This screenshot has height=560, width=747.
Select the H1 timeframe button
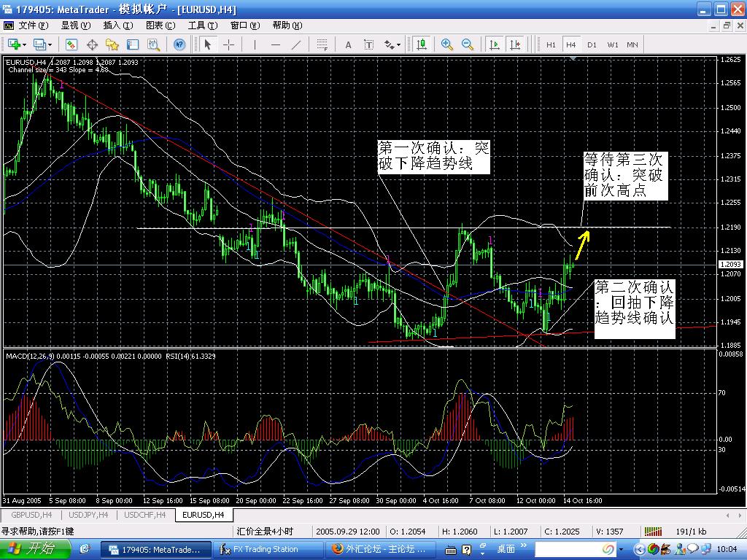(551, 44)
